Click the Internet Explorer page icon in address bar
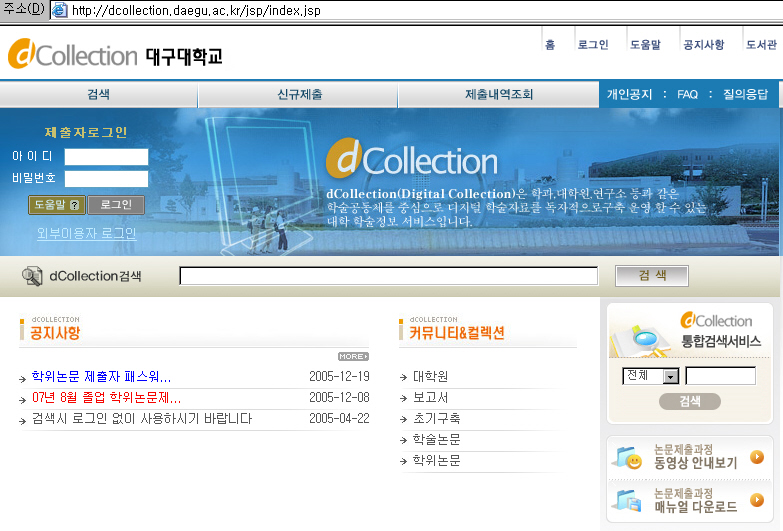783x531 pixels. click(60, 10)
